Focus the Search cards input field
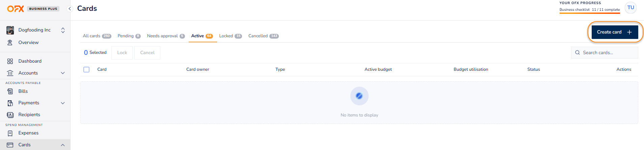 click(x=608, y=53)
